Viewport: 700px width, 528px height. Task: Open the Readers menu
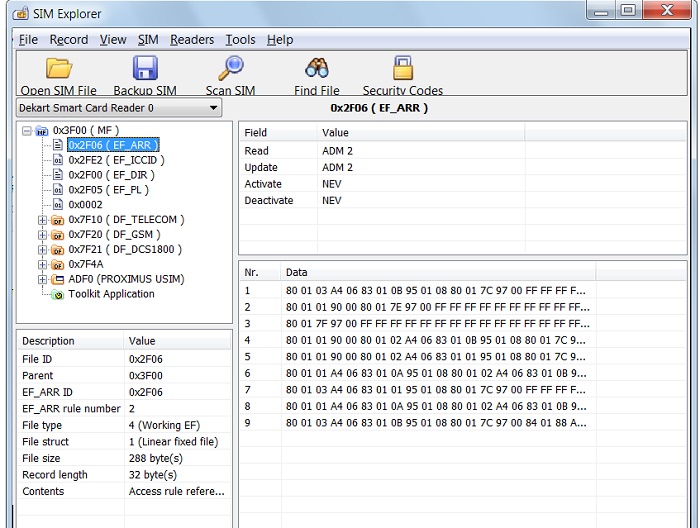point(192,40)
